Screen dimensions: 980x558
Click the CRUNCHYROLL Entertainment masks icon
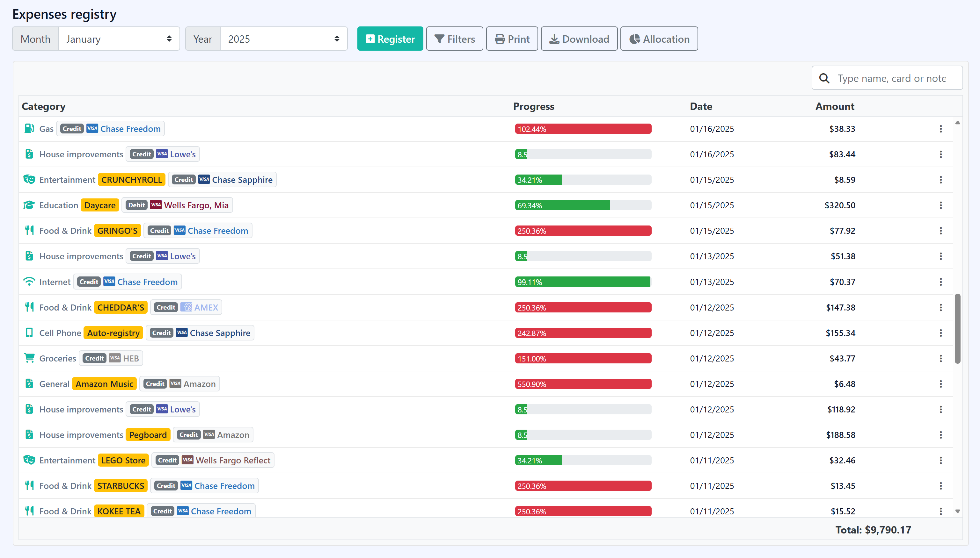[x=29, y=179]
